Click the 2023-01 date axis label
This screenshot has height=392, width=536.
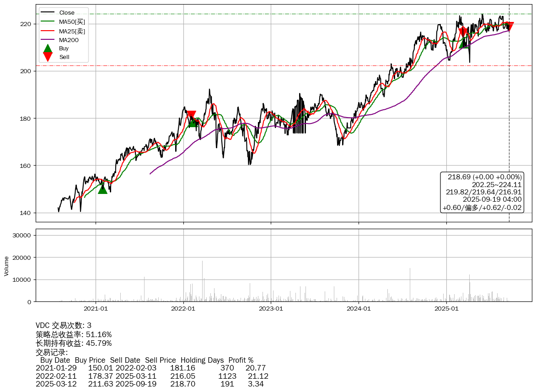click(x=271, y=309)
